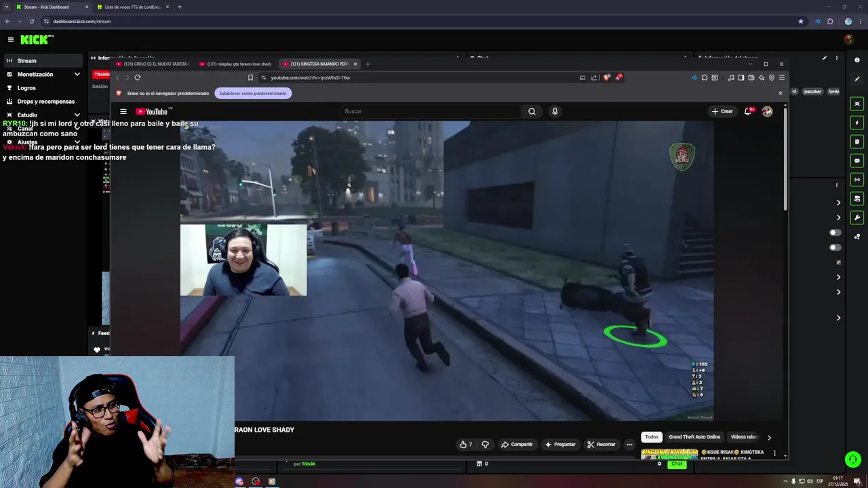
Task: Open the YouTube account avatar menu
Action: [767, 112]
